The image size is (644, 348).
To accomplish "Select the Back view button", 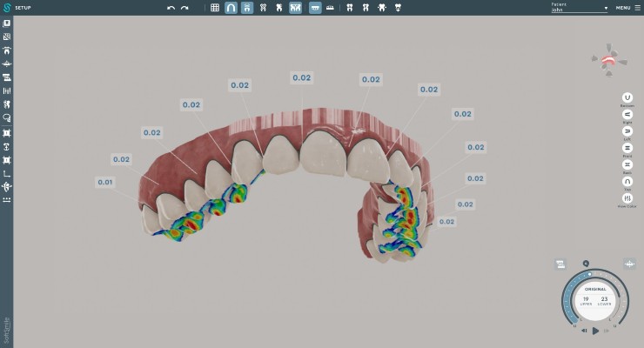I will point(627,164).
